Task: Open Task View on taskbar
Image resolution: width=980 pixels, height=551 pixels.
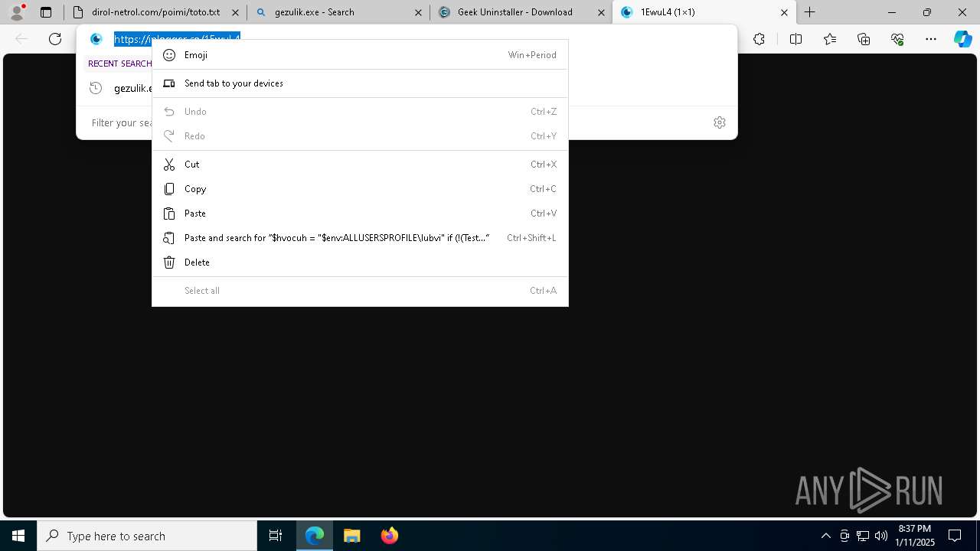Action: click(276, 536)
